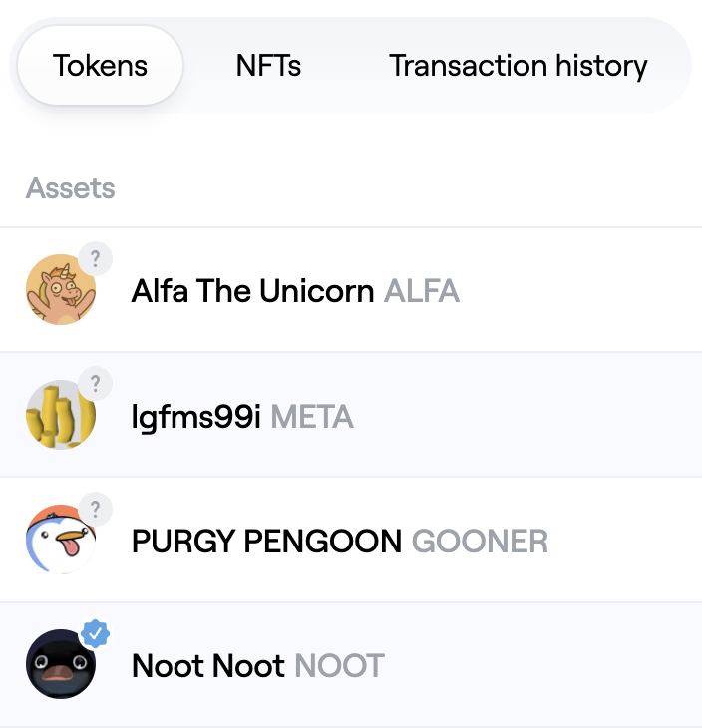
Task: Click the question mark badge on META token
Action: click(95, 383)
